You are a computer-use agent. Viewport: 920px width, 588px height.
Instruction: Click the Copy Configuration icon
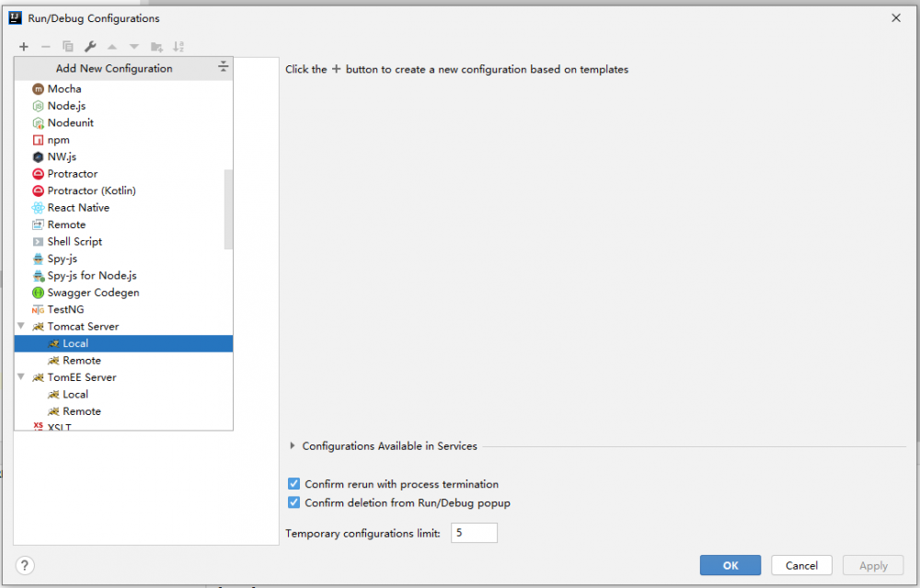(68, 46)
